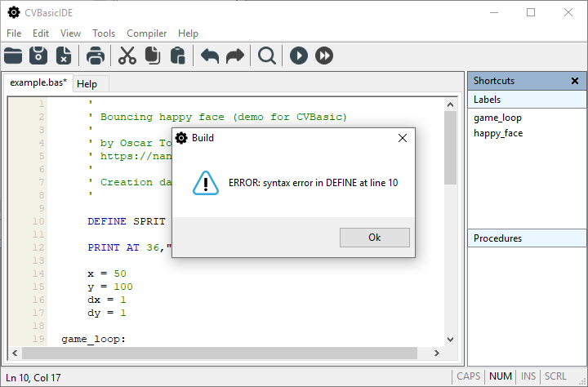The height and width of the screenshot is (387, 588).
Task: Click the PRINT keyword on line 12
Action: point(104,247)
